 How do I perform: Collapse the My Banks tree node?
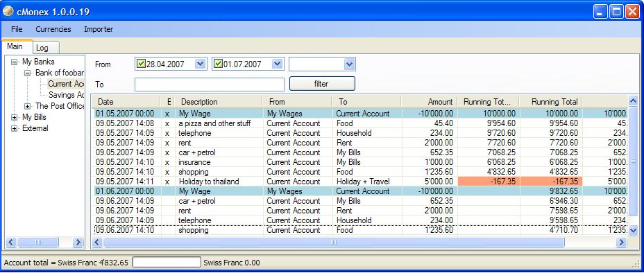click(15, 62)
